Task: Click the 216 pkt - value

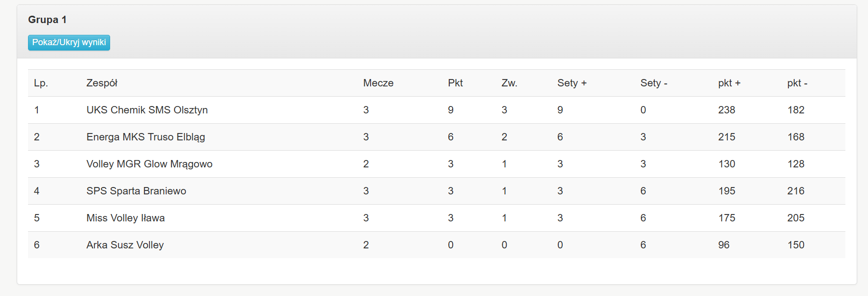Action: 796,191
